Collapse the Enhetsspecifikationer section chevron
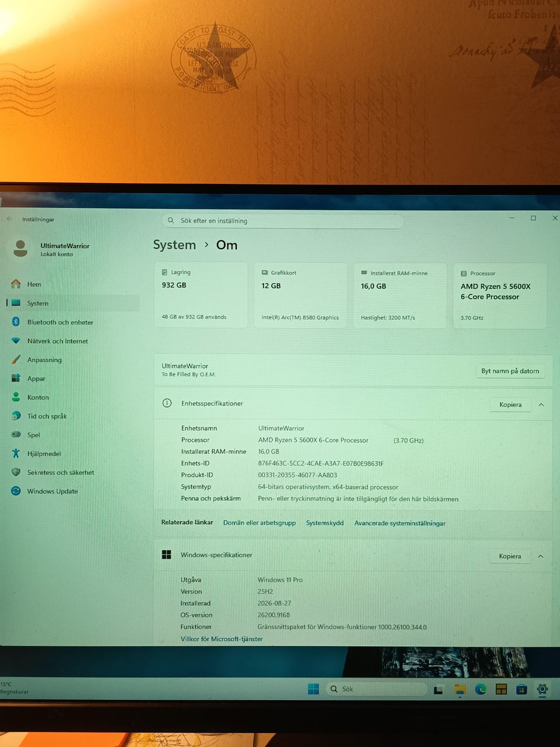The width and height of the screenshot is (560, 747). [x=541, y=404]
